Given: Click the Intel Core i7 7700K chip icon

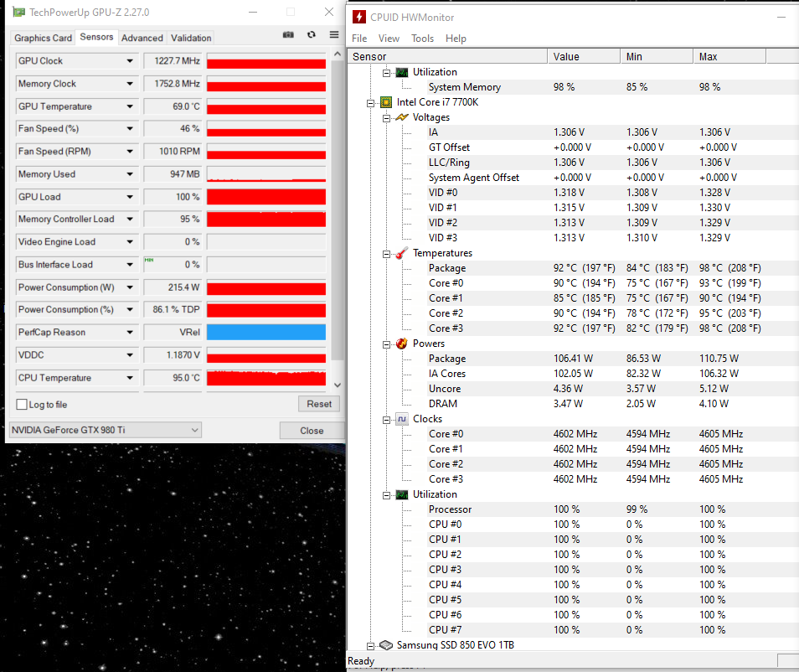Looking at the screenshot, I should pyautogui.click(x=386, y=102).
